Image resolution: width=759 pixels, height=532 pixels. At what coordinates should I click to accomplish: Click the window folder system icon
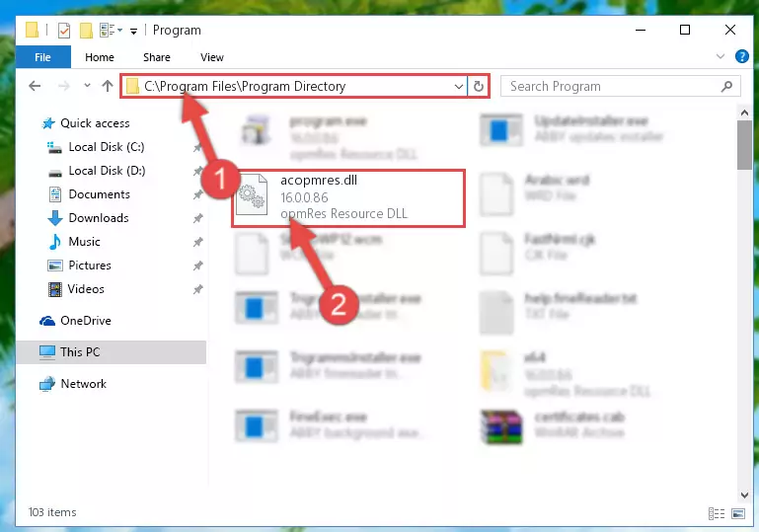[32, 30]
